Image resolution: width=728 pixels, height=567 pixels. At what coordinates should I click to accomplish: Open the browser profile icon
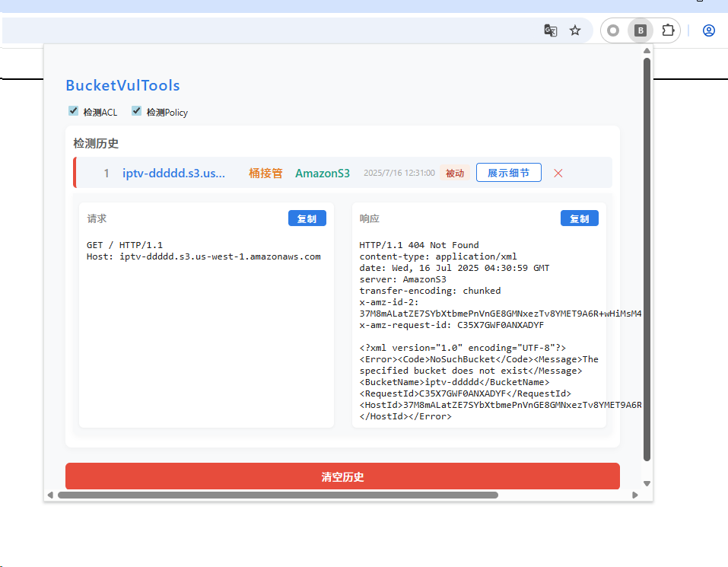(708, 30)
